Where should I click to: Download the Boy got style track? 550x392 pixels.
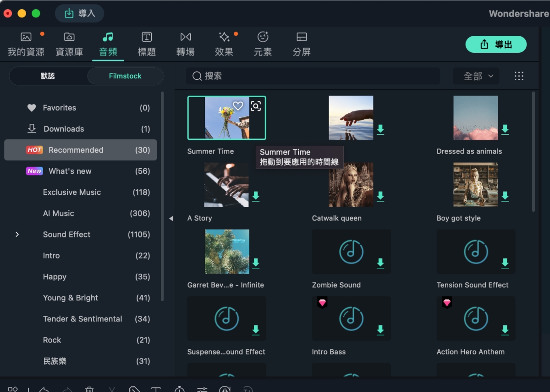[x=505, y=196]
